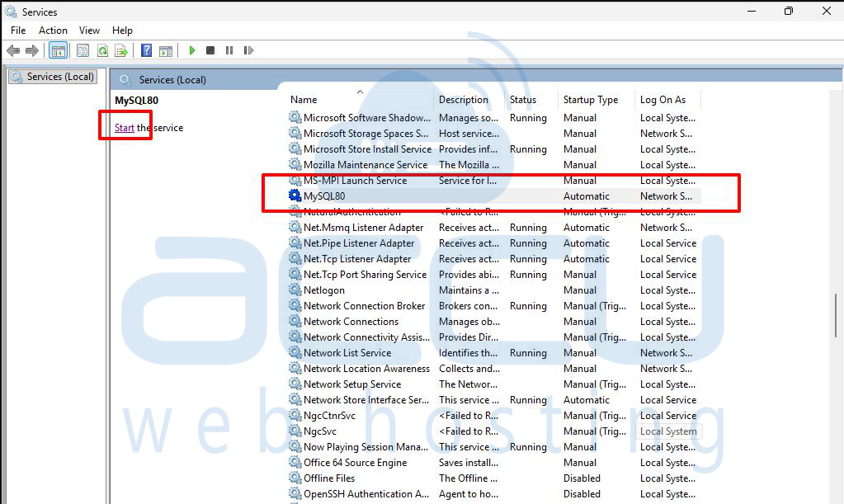The width and height of the screenshot is (844, 504).
Task: Click the MySQL80 gear icon
Action: pos(295,195)
